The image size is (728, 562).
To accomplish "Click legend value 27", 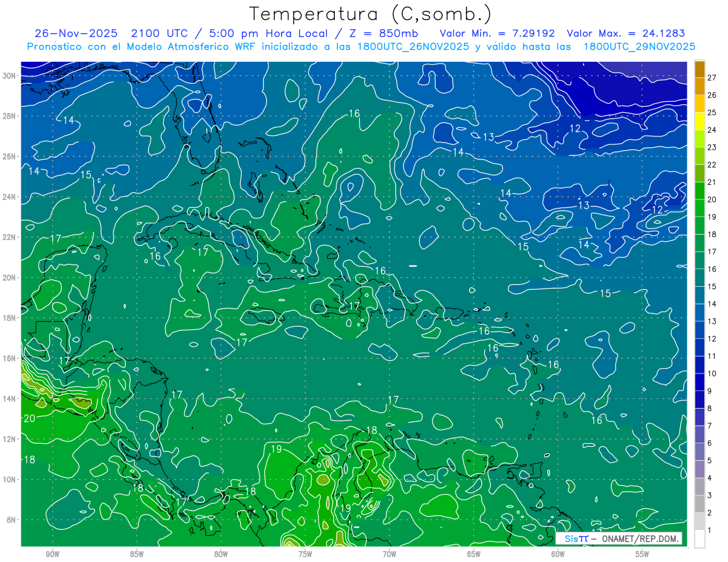I will [x=712, y=78].
